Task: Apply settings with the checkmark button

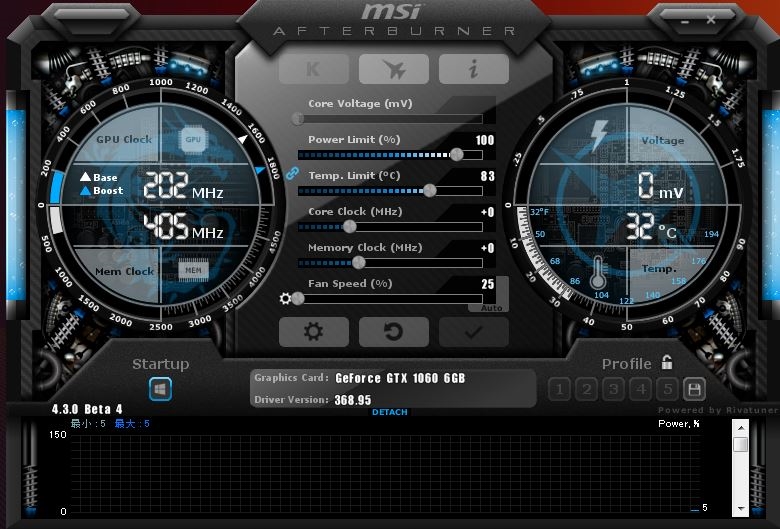Action: coord(474,331)
